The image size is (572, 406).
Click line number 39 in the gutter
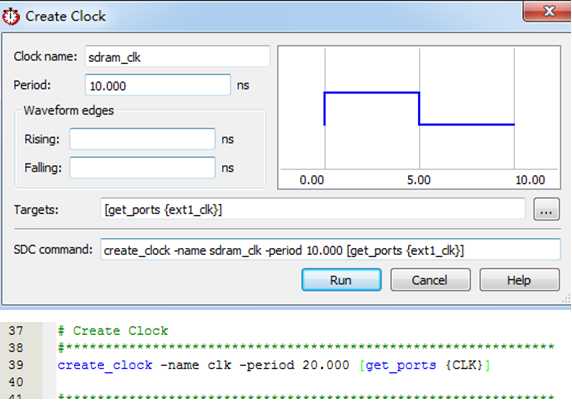click(x=16, y=365)
